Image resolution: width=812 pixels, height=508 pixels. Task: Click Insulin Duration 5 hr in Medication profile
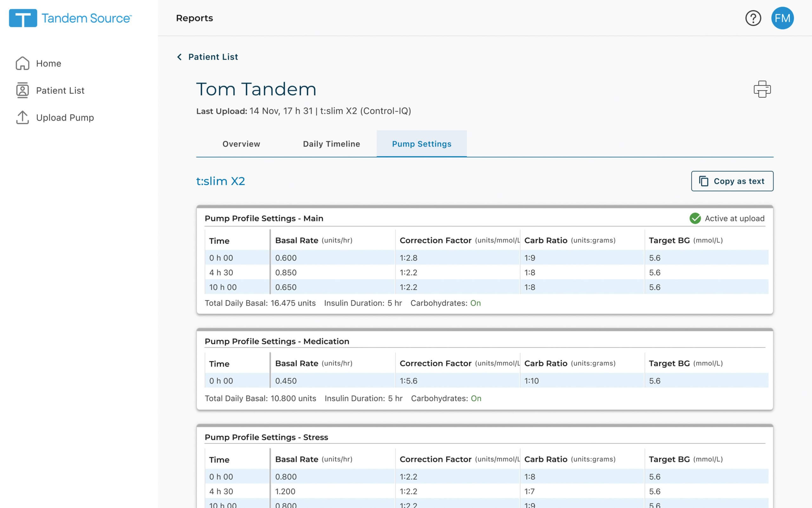pos(363,399)
